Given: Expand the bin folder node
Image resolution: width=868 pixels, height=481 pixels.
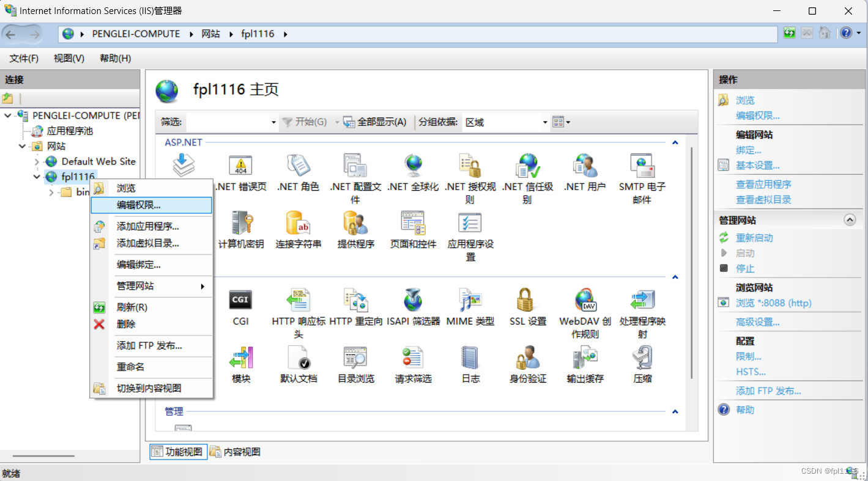Looking at the screenshot, I should [x=51, y=192].
